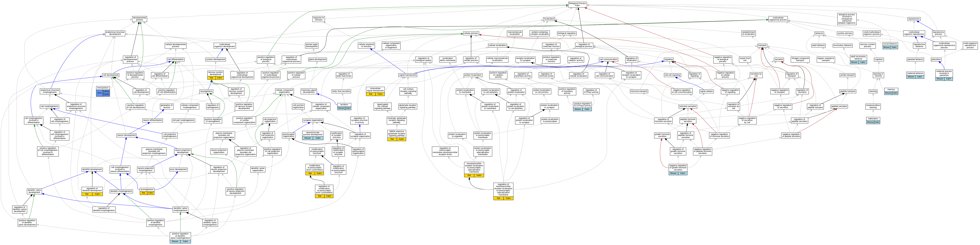Click the "nonassociative learning" node

point(873,107)
